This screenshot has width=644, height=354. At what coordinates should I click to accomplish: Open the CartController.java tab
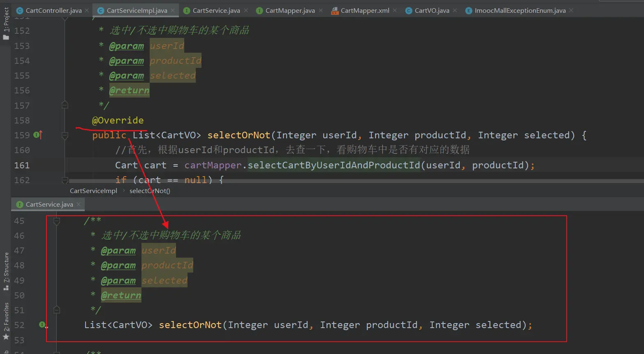pos(53,10)
